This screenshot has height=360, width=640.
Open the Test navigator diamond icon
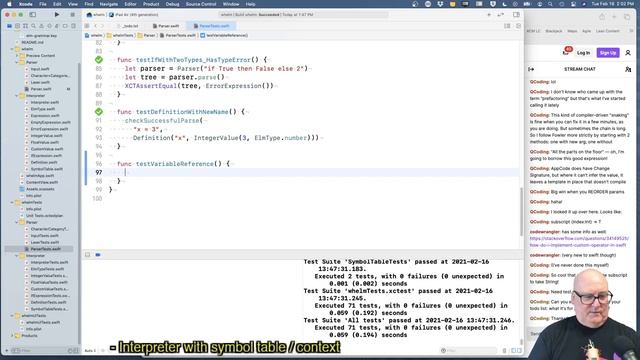pyautogui.click(x=49, y=26)
